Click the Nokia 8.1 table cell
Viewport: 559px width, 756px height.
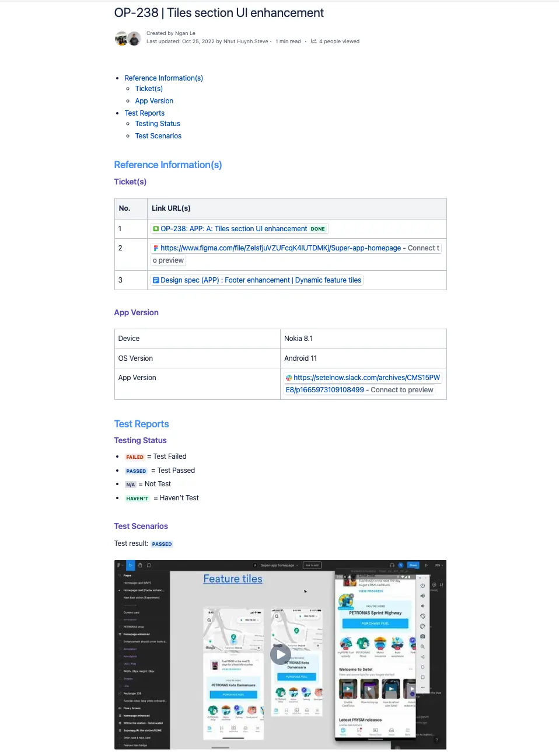[x=364, y=339]
